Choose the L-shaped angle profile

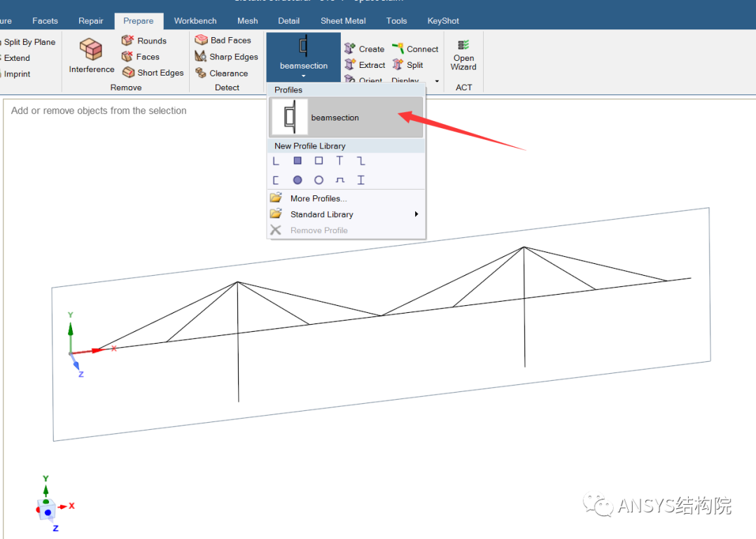point(276,160)
